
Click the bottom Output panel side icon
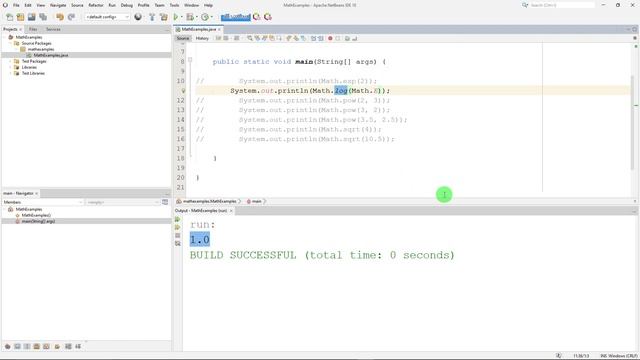(x=178, y=244)
